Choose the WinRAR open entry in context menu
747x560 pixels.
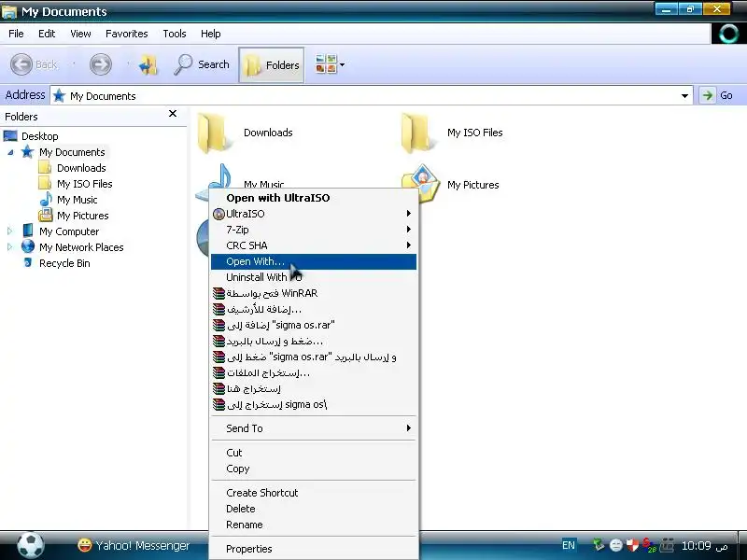click(314, 293)
